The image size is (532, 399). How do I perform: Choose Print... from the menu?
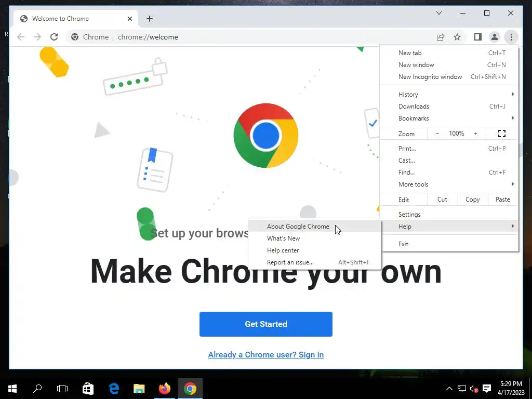point(449,148)
